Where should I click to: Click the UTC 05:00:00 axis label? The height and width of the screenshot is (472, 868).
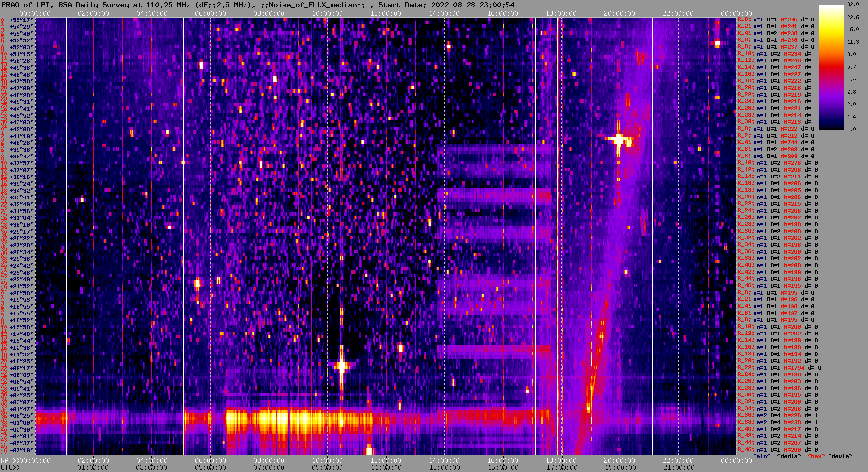tap(210, 467)
